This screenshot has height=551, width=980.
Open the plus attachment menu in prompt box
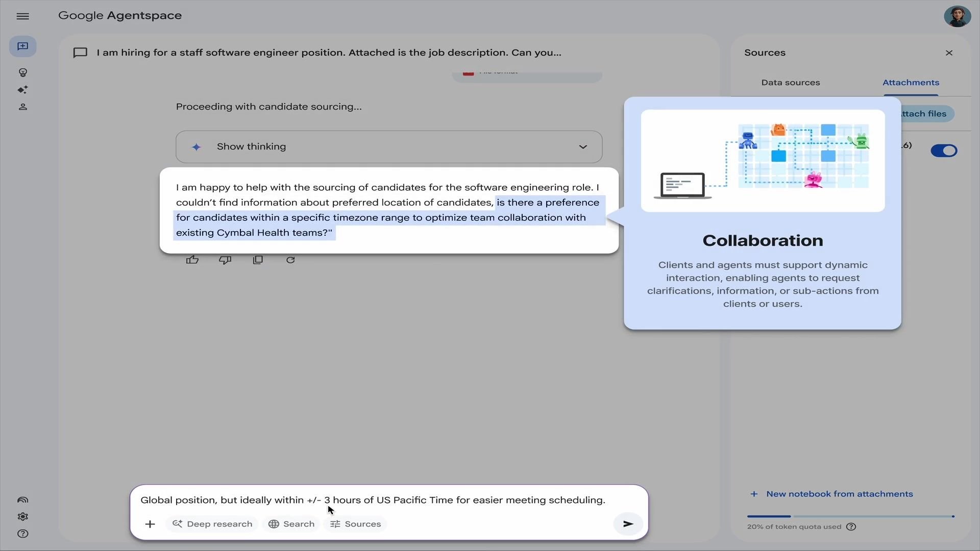150,524
